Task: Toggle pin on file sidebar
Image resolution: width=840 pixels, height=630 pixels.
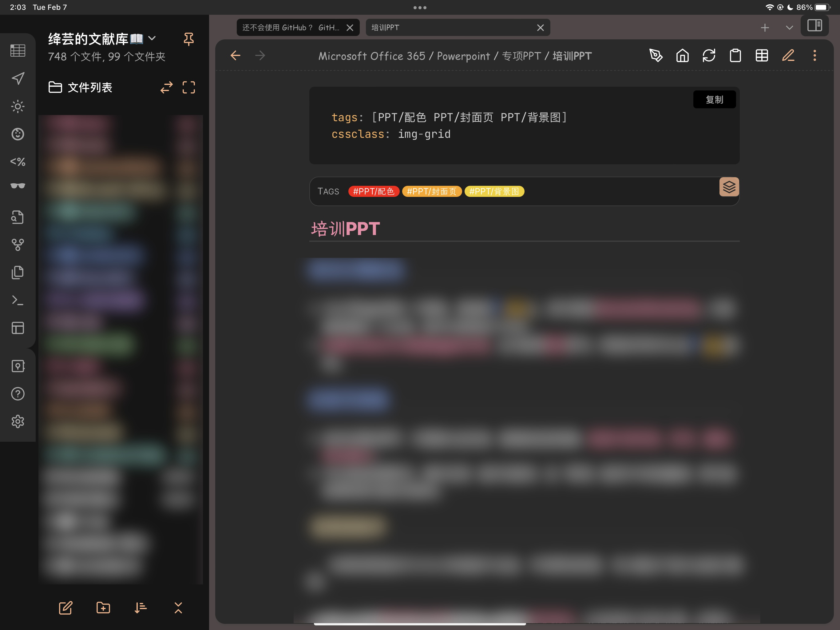Action: coord(189,39)
